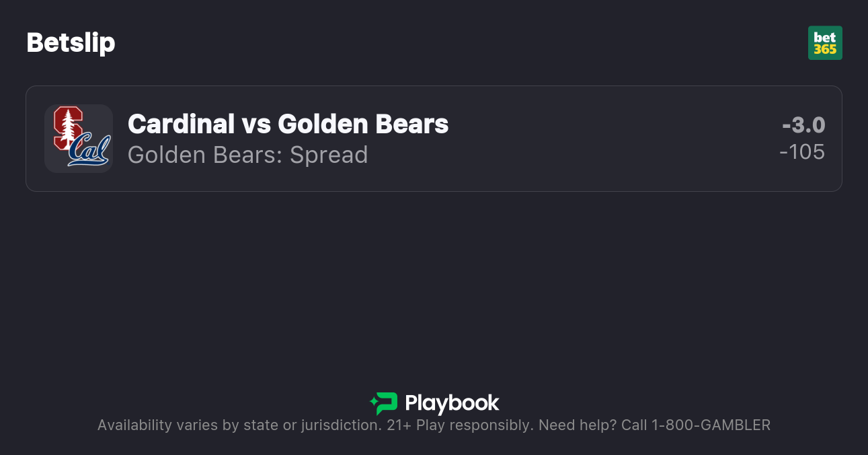
Task: Click the green Playbook logo icon
Action: pyautogui.click(x=383, y=403)
